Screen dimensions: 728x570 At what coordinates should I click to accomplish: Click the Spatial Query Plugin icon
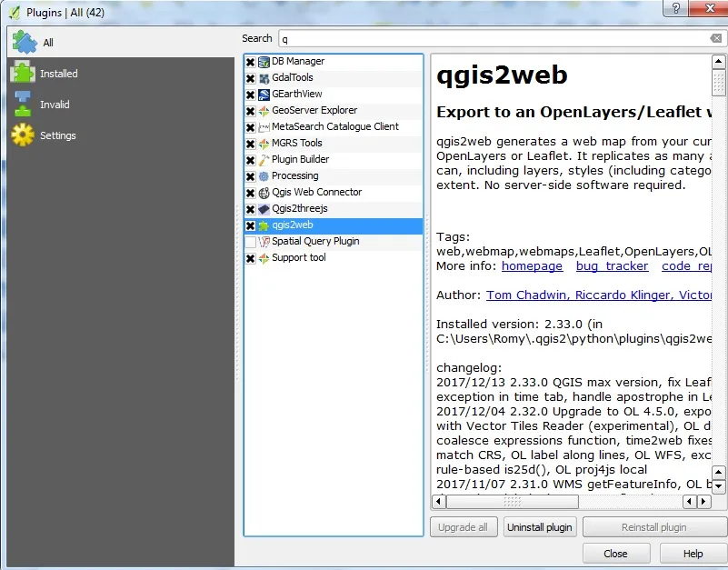coord(264,242)
